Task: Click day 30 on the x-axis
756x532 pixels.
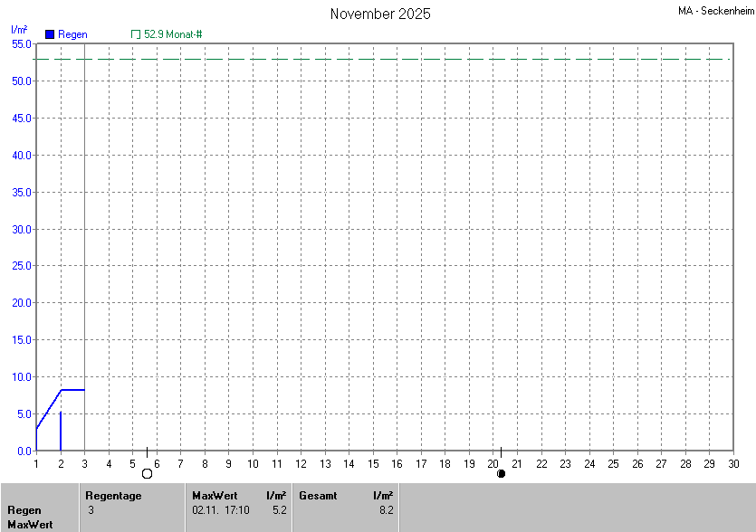Action: click(733, 464)
